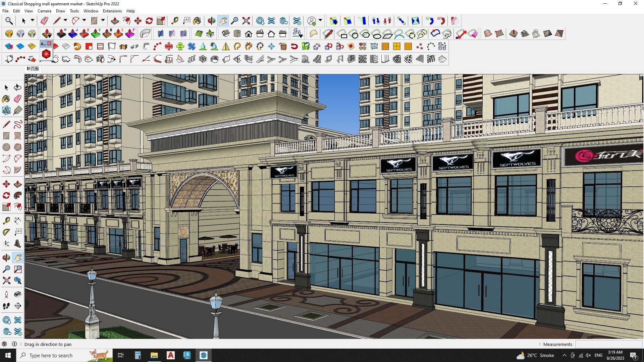The image size is (644, 362).
Task: Toggle the Pan hand tool in top toolbar
Action: [x=223, y=21]
